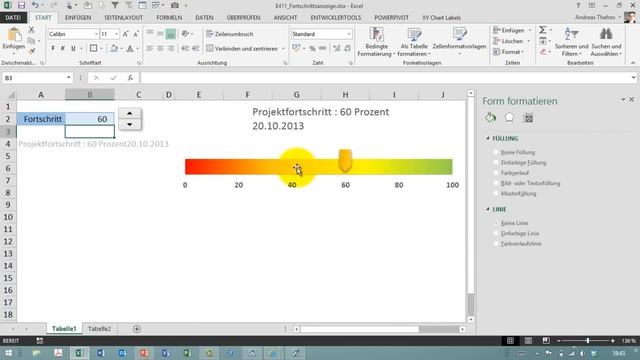
Task: Select Keine Füllung radio option
Action: [x=496, y=152]
